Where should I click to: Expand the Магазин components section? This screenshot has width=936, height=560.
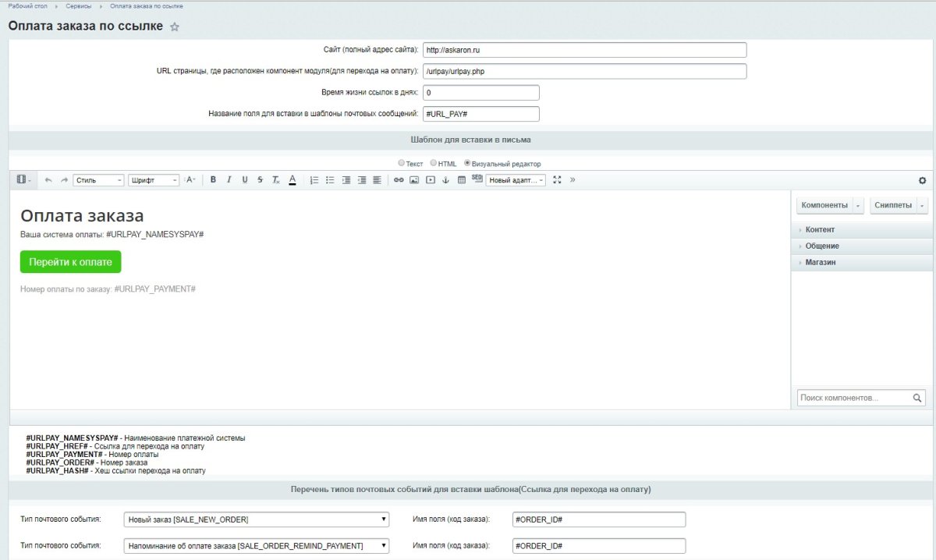(x=821, y=263)
